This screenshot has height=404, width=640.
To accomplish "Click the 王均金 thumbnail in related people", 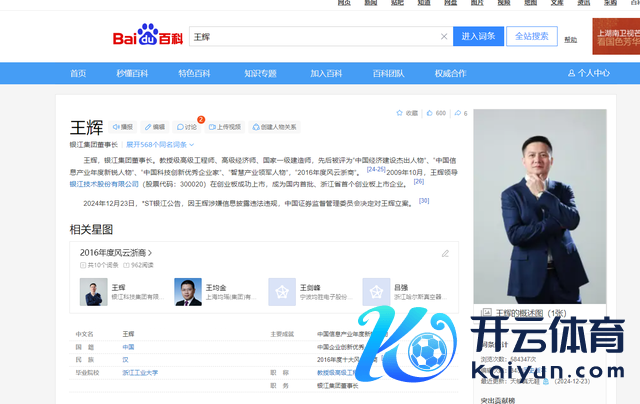I will 188,291.
